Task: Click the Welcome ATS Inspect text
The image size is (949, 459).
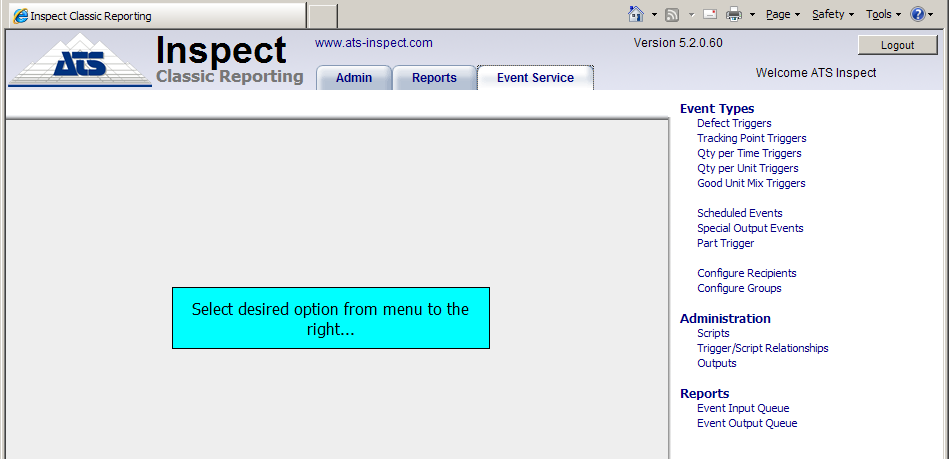Action: (x=816, y=73)
